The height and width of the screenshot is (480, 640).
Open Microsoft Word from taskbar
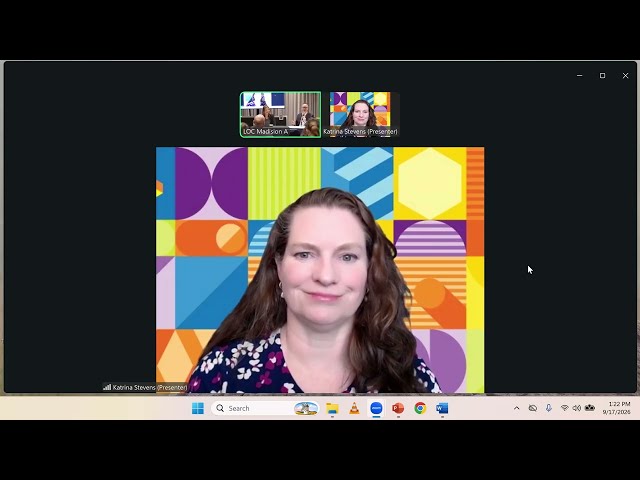coord(442,408)
